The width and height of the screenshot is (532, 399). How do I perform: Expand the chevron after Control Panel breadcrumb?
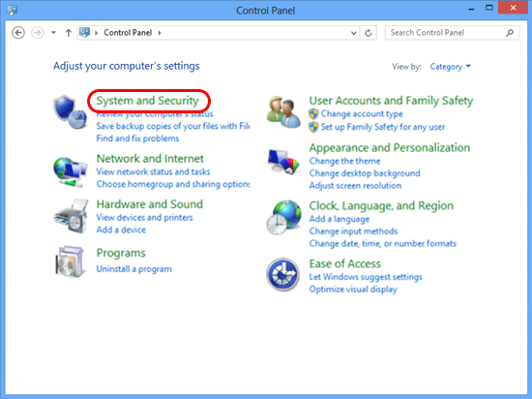pyautogui.click(x=160, y=33)
